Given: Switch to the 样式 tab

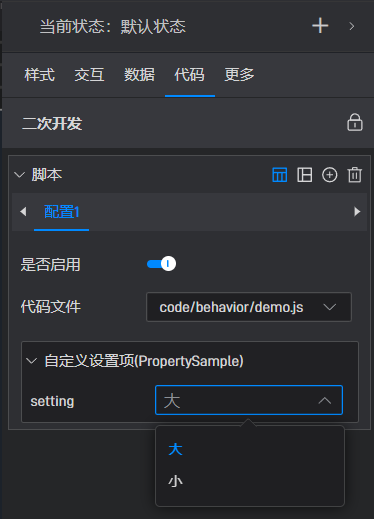Looking at the screenshot, I should click(40, 75).
